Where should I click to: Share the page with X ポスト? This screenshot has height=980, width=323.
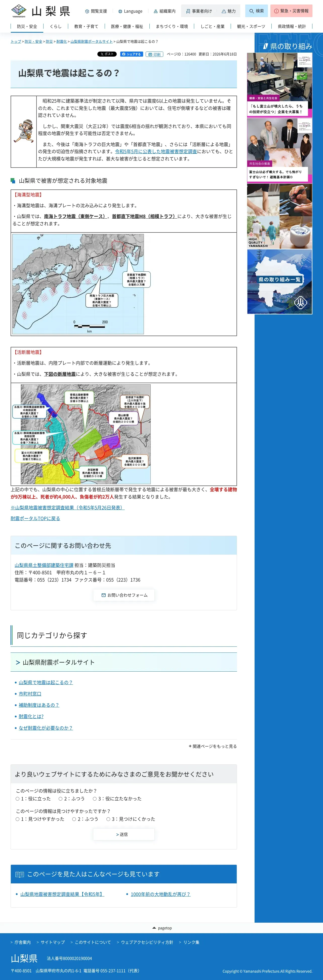107,54
